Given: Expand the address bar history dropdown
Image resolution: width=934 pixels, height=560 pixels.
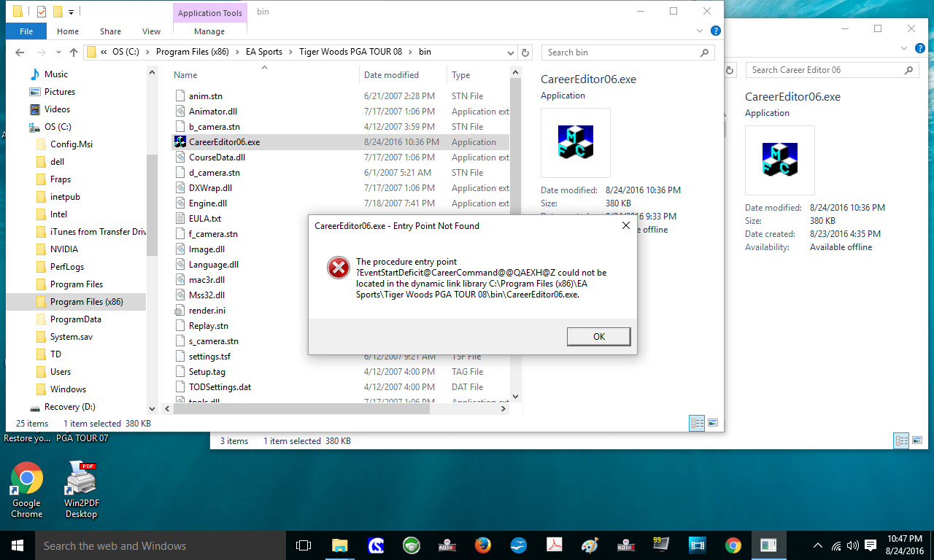Looking at the screenshot, I should [511, 52].
